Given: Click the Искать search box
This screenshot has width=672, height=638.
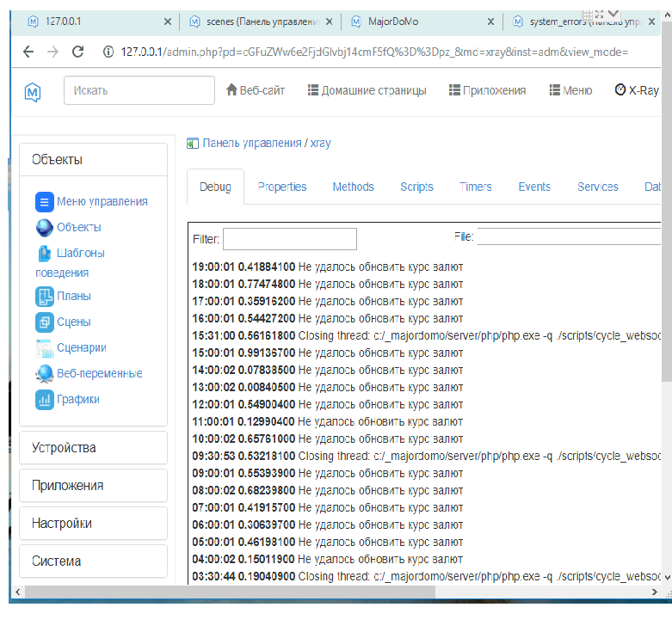Looking at the screenshot, I should [x=139, y=90].
